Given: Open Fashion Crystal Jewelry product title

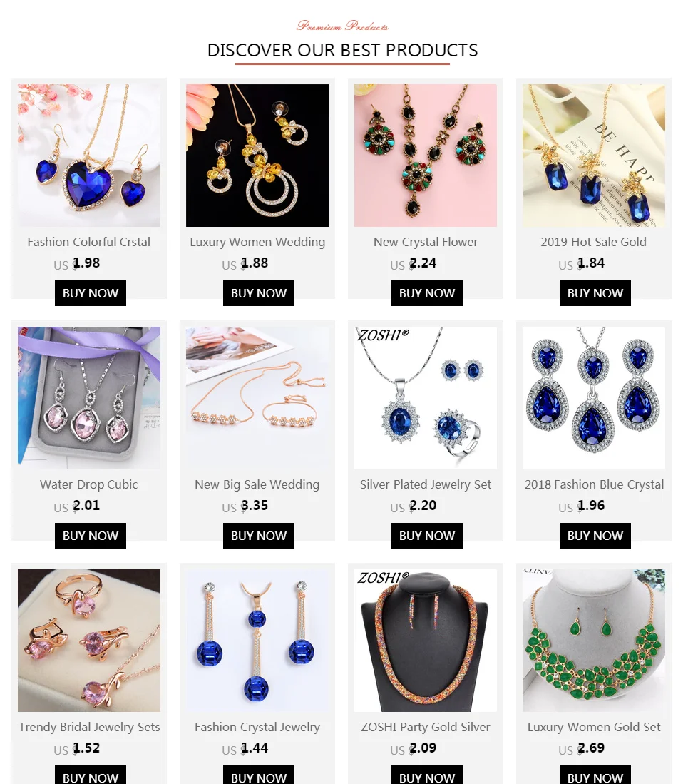Looking at the screenshot, I should click(x=257, y=727).
